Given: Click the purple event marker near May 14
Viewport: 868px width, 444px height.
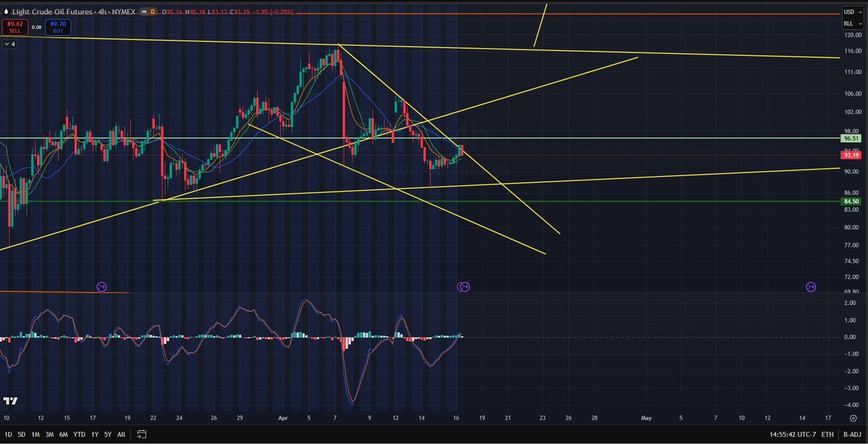Looking at the screenshot, I should tap(811, 288).
